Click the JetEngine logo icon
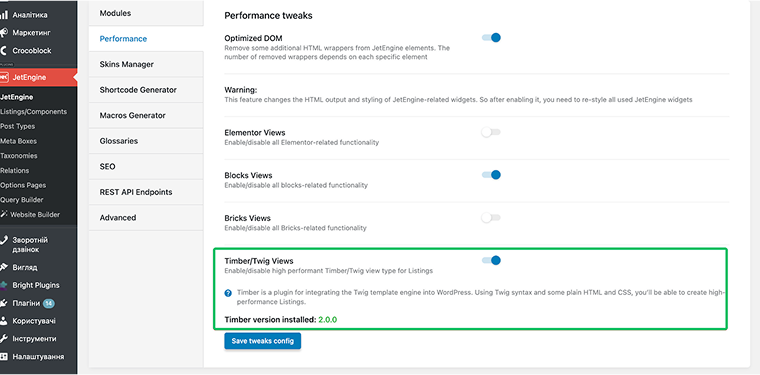The height and width of the screenshot is (375, 760). click(x=4, y=77)
